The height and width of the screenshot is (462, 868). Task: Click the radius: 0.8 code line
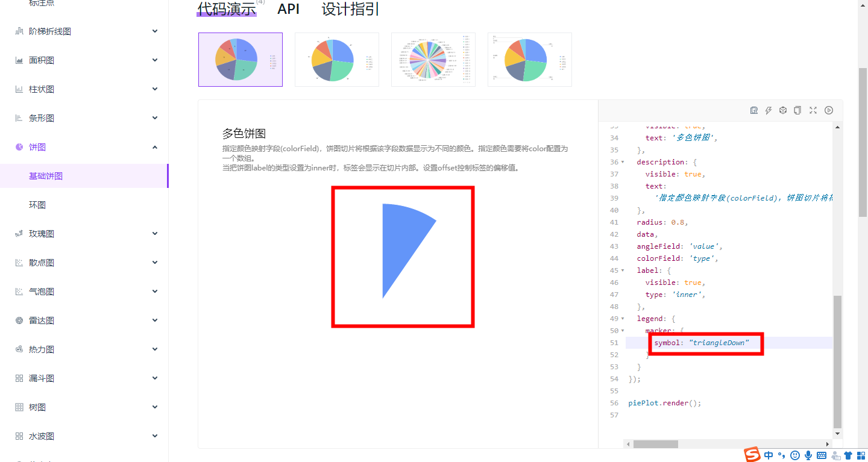(x=662, y=222)
